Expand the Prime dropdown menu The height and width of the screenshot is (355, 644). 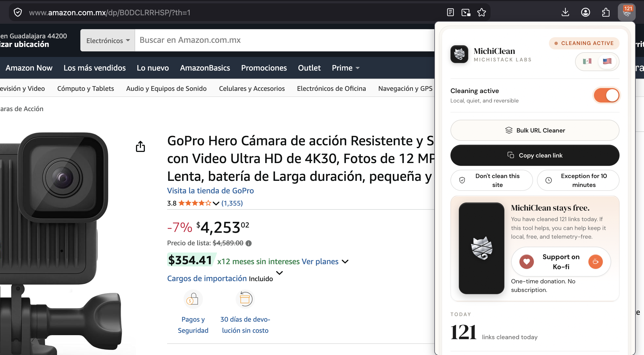click(346, 68)
